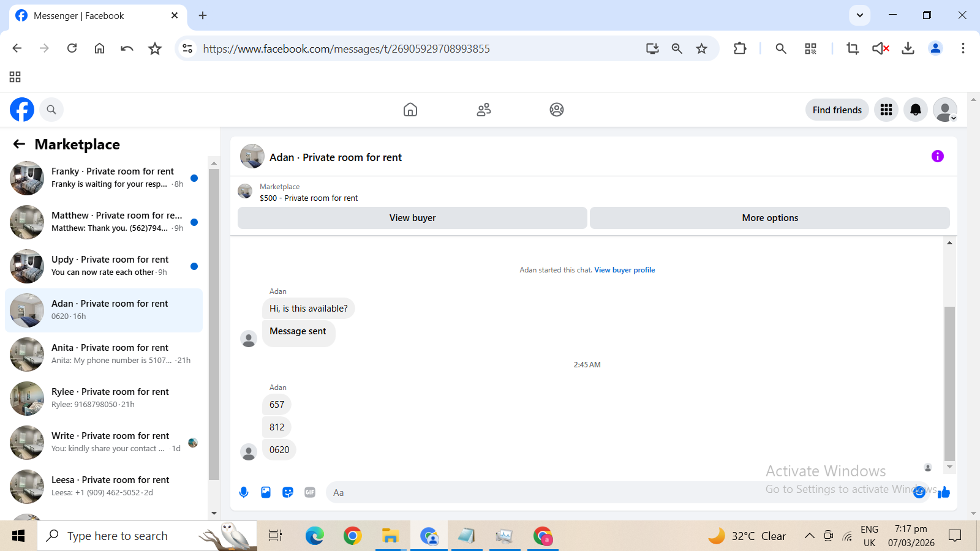
Task: Open the notifications bell
Action: click(916, 110)
